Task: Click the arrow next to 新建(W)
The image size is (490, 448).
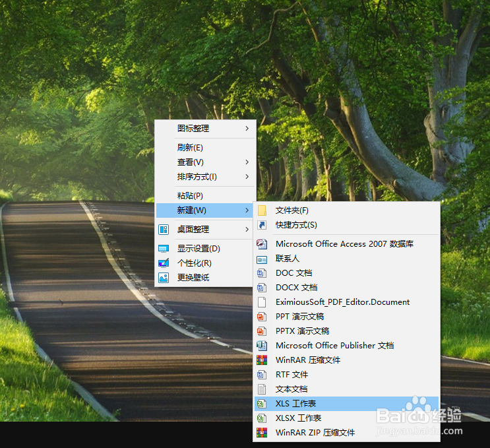Action: (247, 210)
